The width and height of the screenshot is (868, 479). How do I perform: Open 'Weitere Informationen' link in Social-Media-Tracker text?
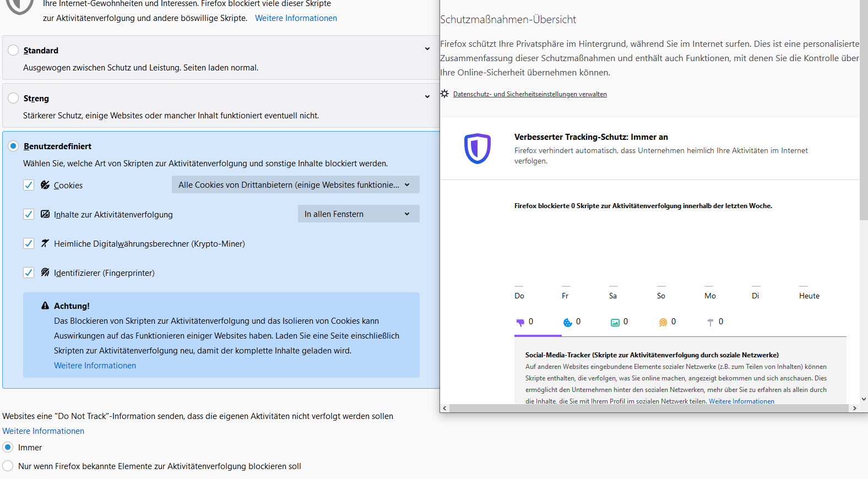point(741,401)
